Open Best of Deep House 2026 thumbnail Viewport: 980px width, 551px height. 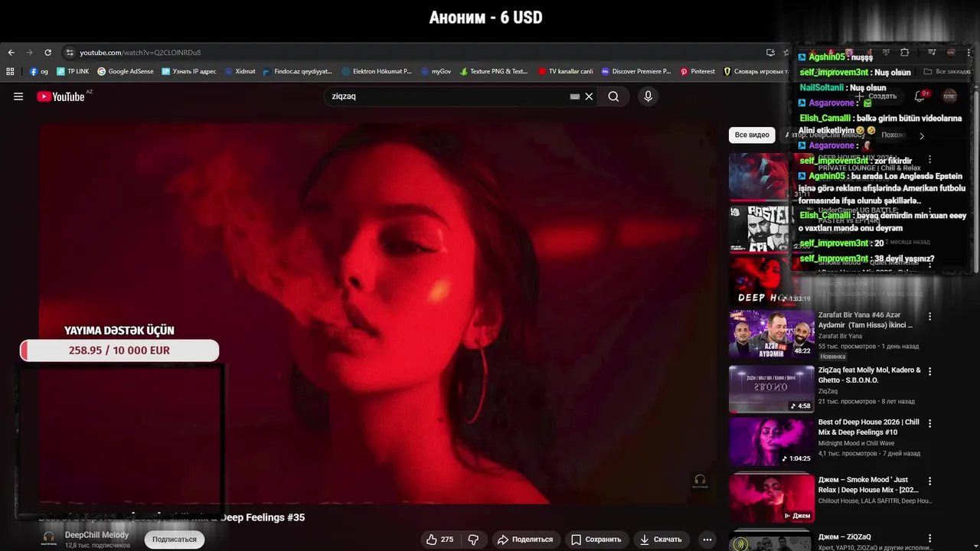pyautogui.click(x=771, y=441)
